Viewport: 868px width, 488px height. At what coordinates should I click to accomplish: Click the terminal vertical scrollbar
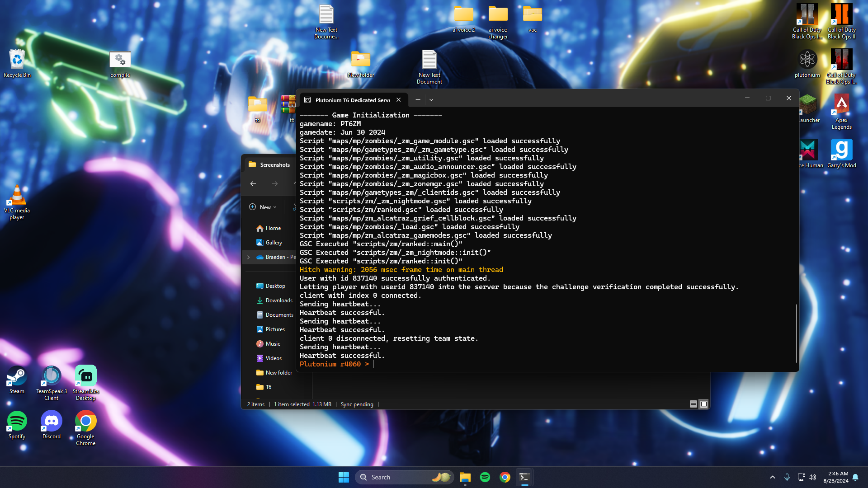coord(796,333)
